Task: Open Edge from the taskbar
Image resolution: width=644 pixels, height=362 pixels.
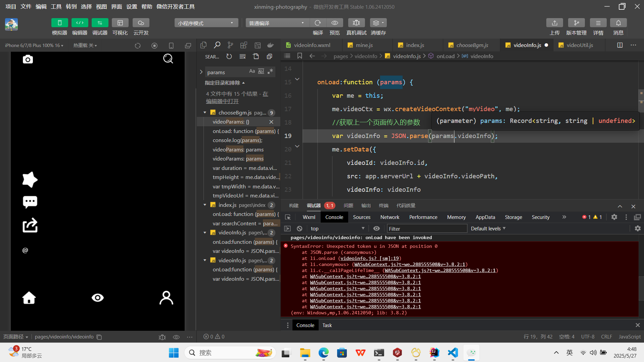Action: (324, 353)
